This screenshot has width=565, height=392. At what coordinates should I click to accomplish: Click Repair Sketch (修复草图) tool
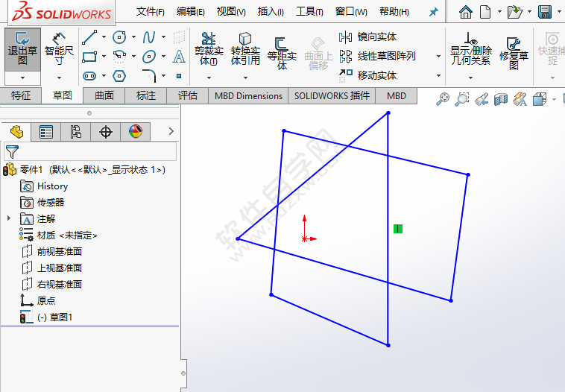click(514, 54)
